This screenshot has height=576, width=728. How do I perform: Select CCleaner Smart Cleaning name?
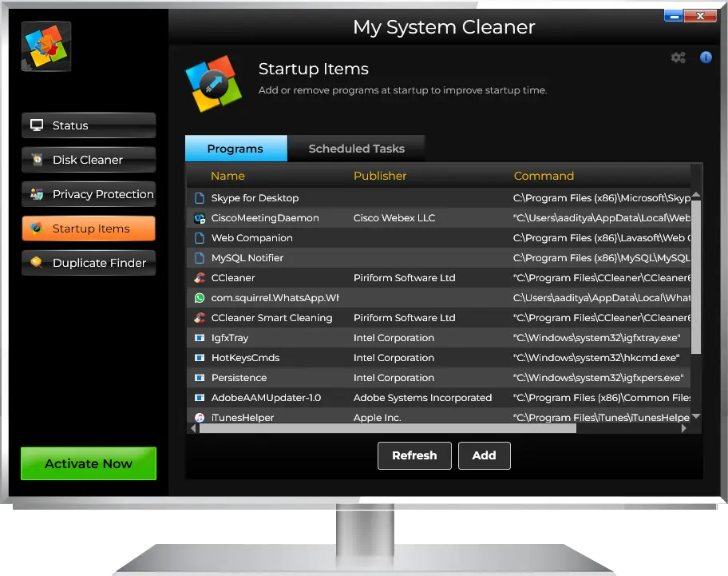272,318
